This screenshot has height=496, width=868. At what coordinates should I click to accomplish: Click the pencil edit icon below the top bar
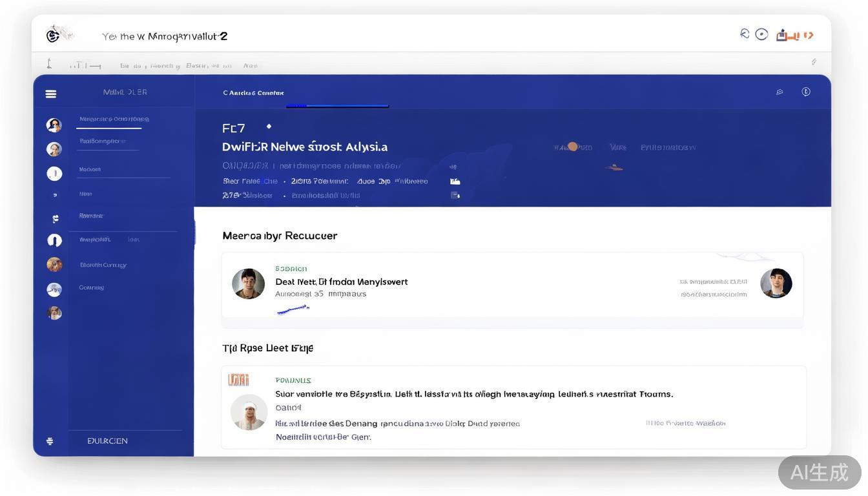point(814,62)
